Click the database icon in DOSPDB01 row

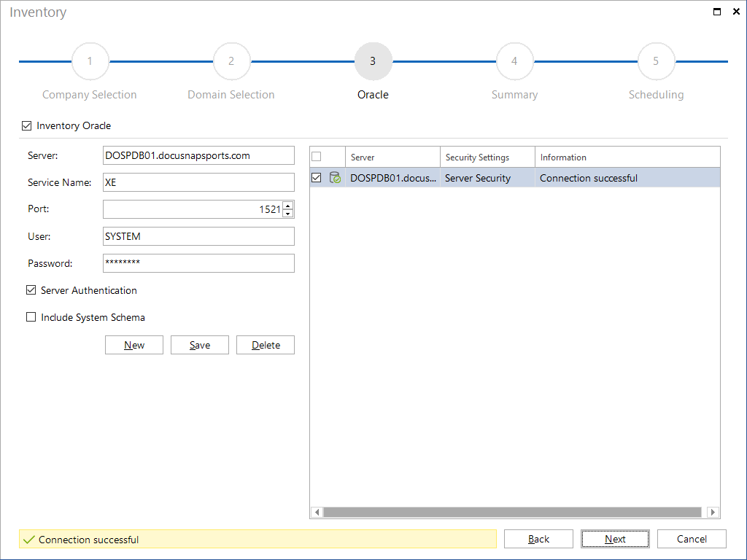[x=335, y=178]
